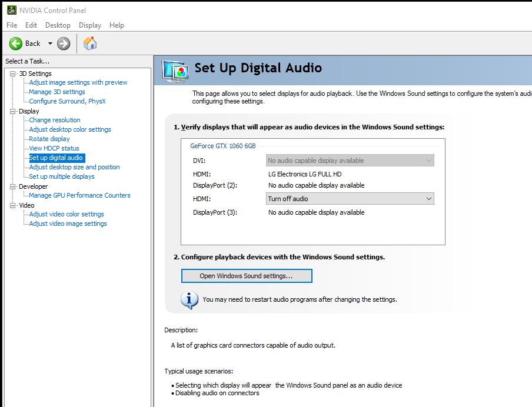Click the grey Forward arrow icon
Viewport: 532px width, 407px height.
64,44
